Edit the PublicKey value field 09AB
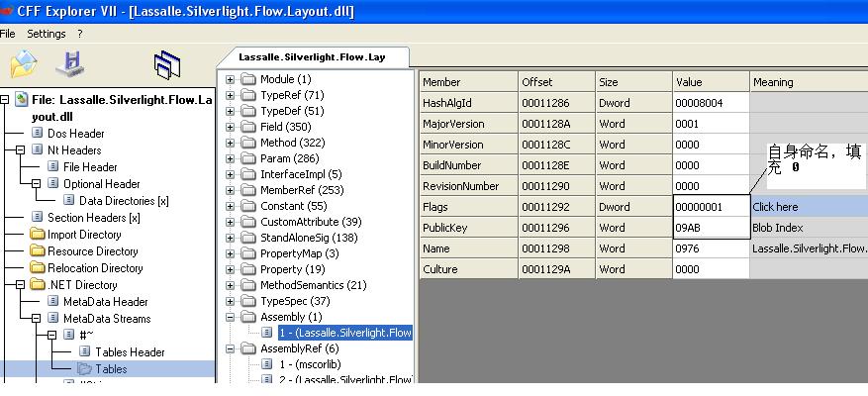Image resolution: width=868 pixels, height=396 pixels. click(x=710, y=228)
